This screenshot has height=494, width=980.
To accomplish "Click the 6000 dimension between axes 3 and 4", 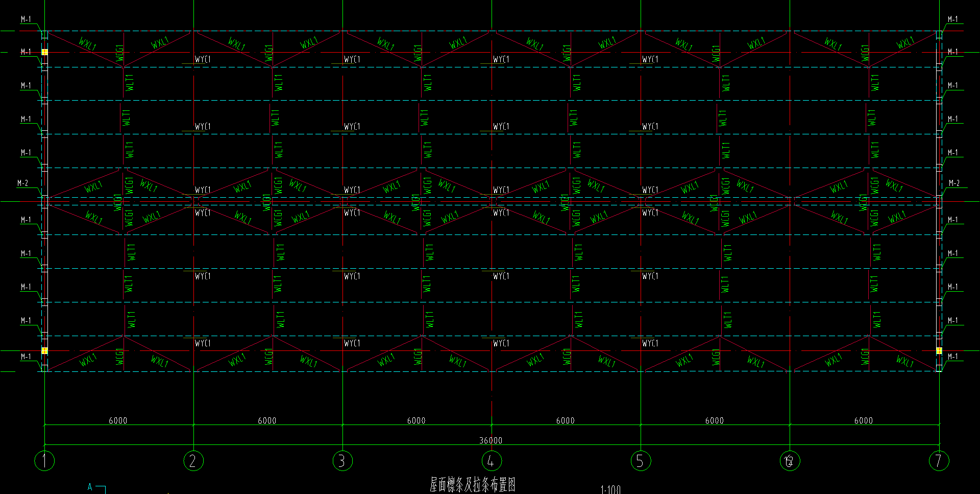I will tap(416, 420).
